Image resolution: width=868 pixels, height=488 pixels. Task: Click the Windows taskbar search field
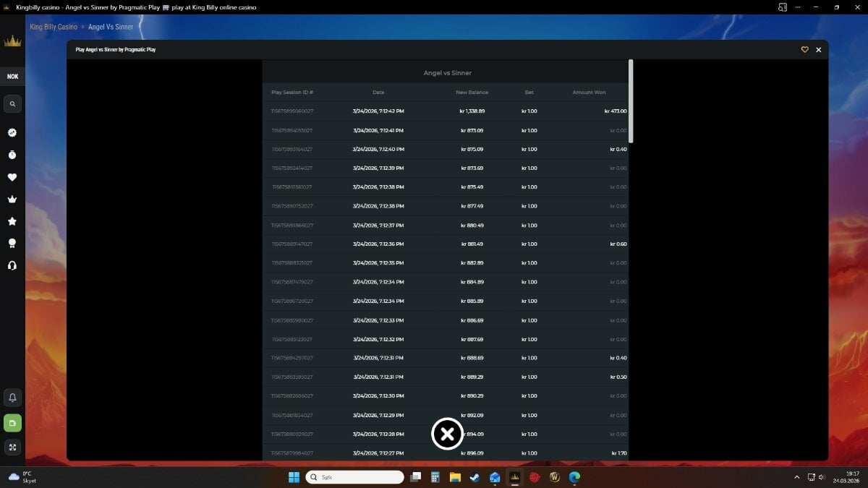354,477
